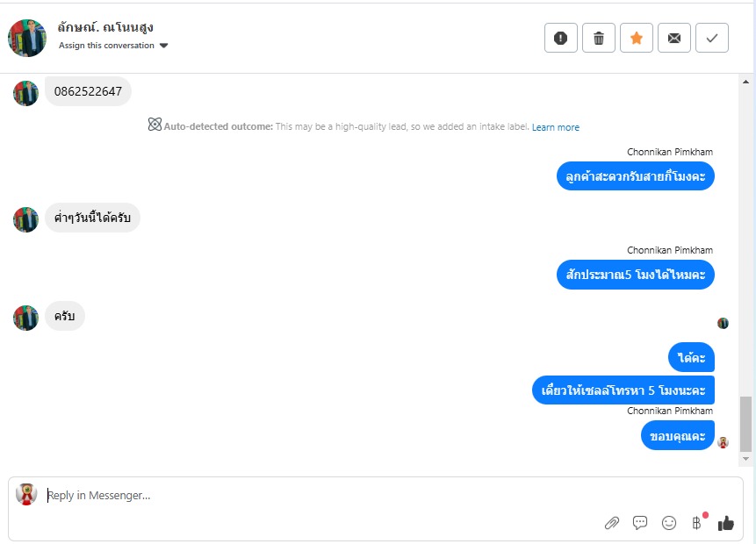Viewport: 756px width, 544px height.
Task: Click the phone number message 0862522647
Action: [88, 91]
